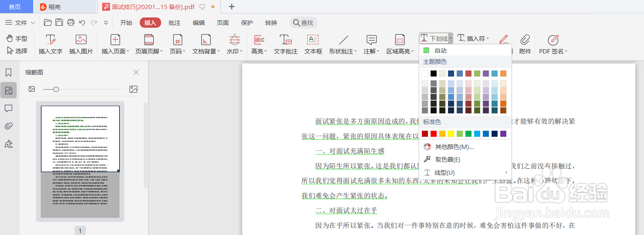Image resolution: width=644 pixels, height=235 pixels.
Task: Expand the File menu chevron
Action: (33, 23)
